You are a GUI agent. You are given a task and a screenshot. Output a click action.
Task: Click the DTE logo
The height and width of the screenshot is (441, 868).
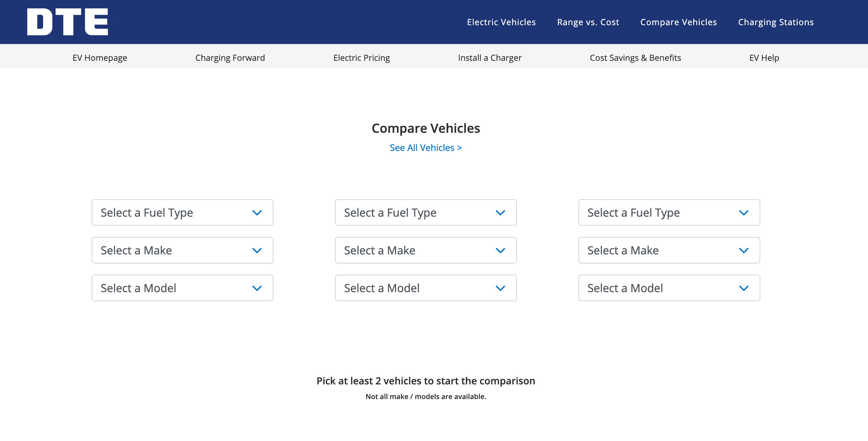[67, 22]
